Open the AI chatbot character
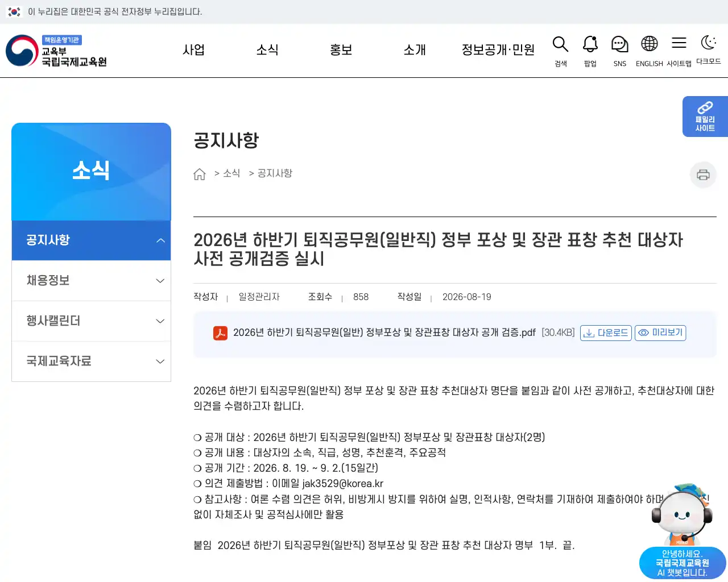This screenshot has width=728, height=582. [x=682, y=516]
